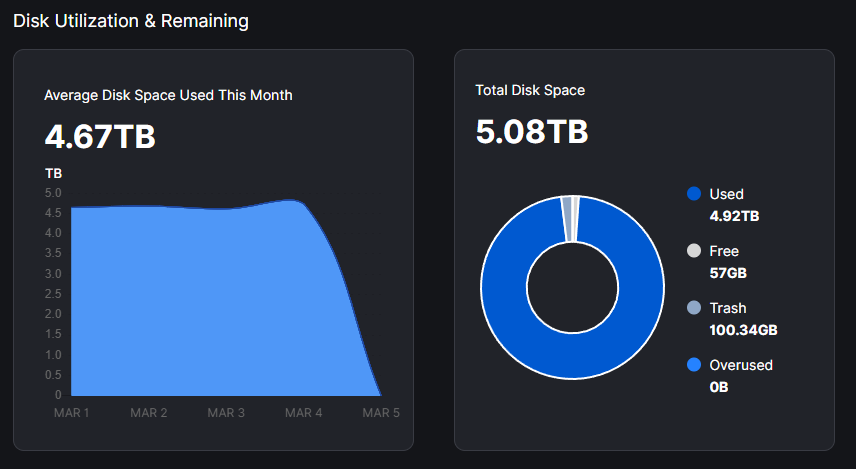Click the Overused legend color dot
This screenshot has height=469, width=856.
pos(694,365)
